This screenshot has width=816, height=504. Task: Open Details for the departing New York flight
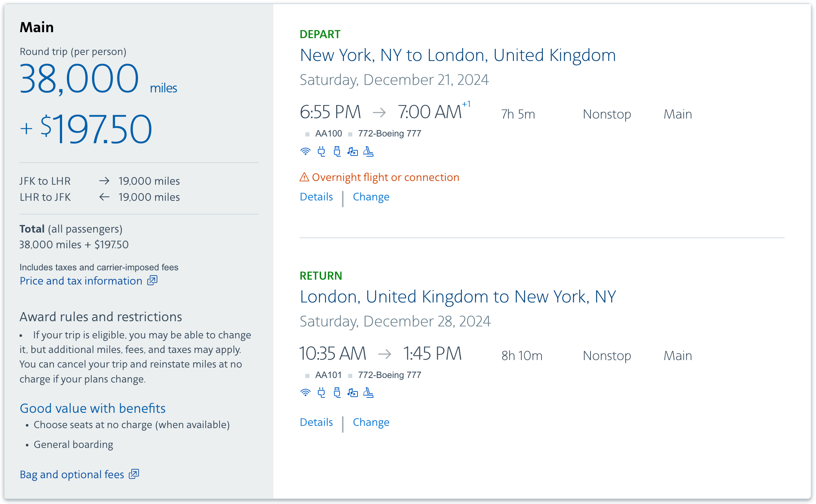click(x=316, y=197)
